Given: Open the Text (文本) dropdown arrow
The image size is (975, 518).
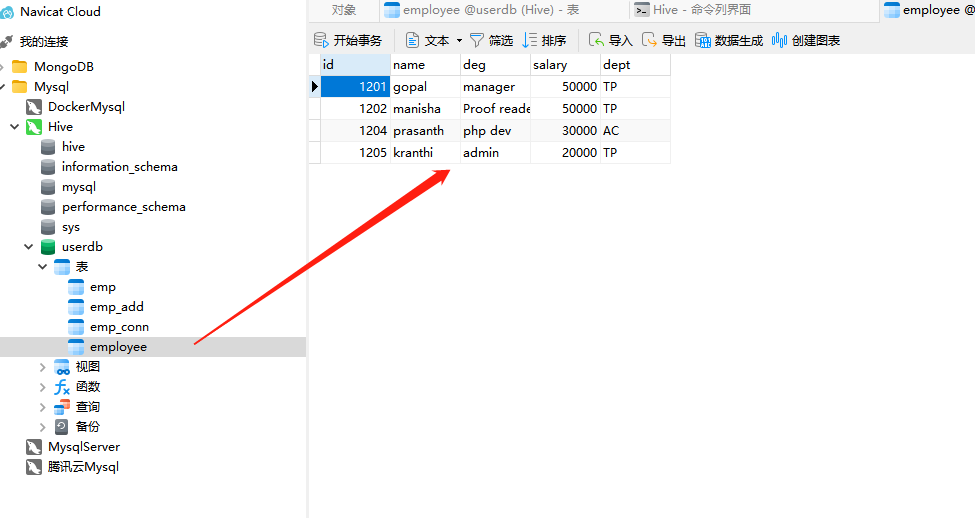Looking at the screenshot, I should tap(459, 41).
